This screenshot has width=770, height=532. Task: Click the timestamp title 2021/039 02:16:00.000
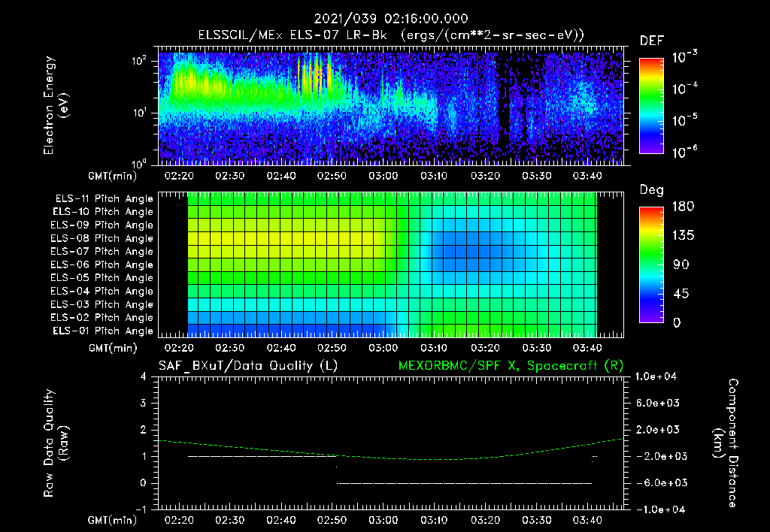pos(391,19)
